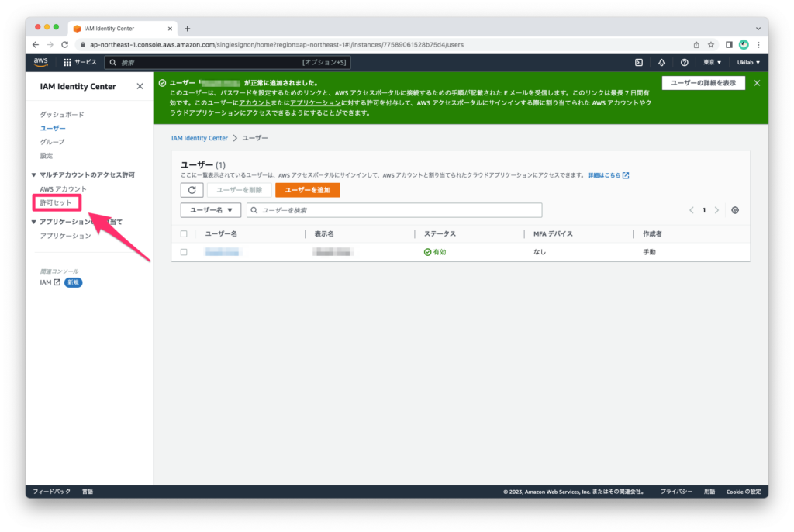The width and height of the screenshot is (794, 532).
Task: Collapse the マルチアカウントのアクセス許可 section
Action: click(34, 174)
